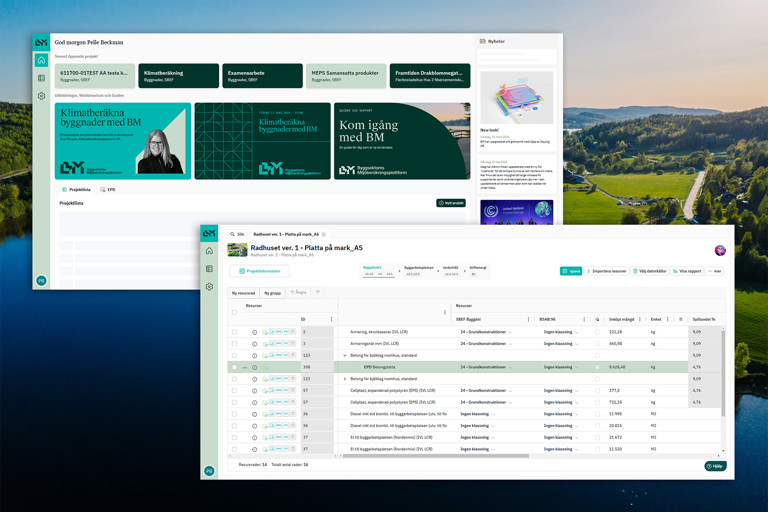The height and width of the screenshot is (512, 768).
Task: Switch to the EPD tab
Action: pyautogui.click(x=108, y=189)
